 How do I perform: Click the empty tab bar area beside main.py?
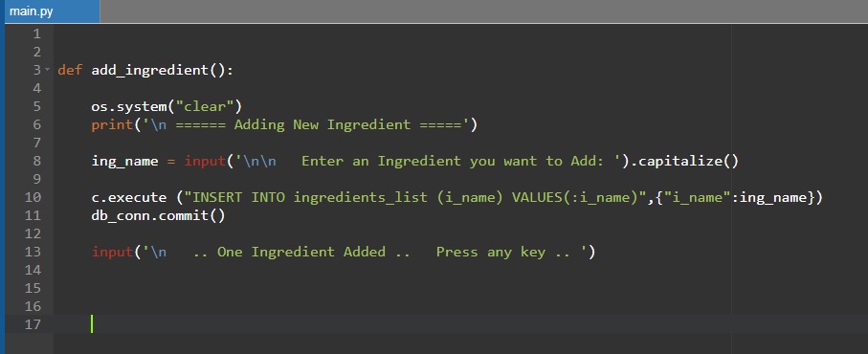pos(484,11)
